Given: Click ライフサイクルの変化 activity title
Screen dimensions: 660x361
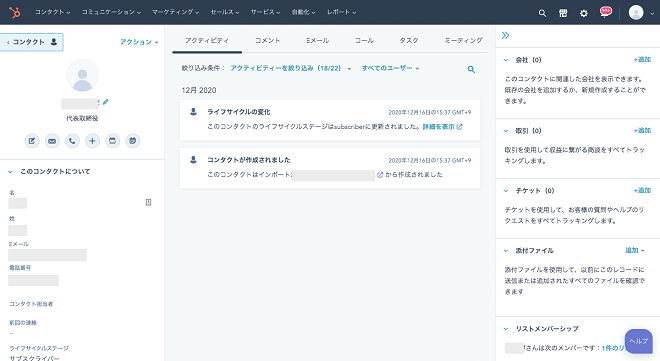Looking at the screenshot, I should click(239, 112).
